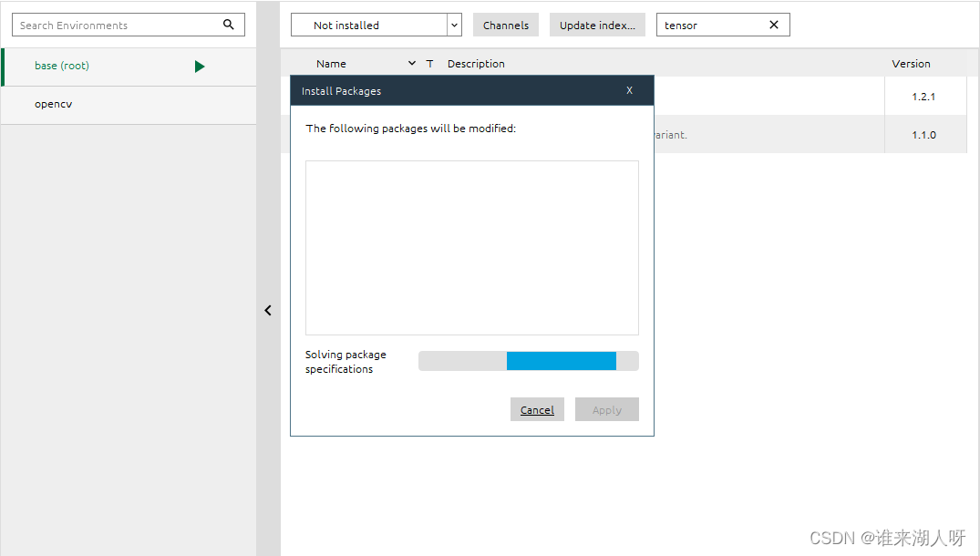
Task: Select the opencv environment
Action: (x=129, y=105)
